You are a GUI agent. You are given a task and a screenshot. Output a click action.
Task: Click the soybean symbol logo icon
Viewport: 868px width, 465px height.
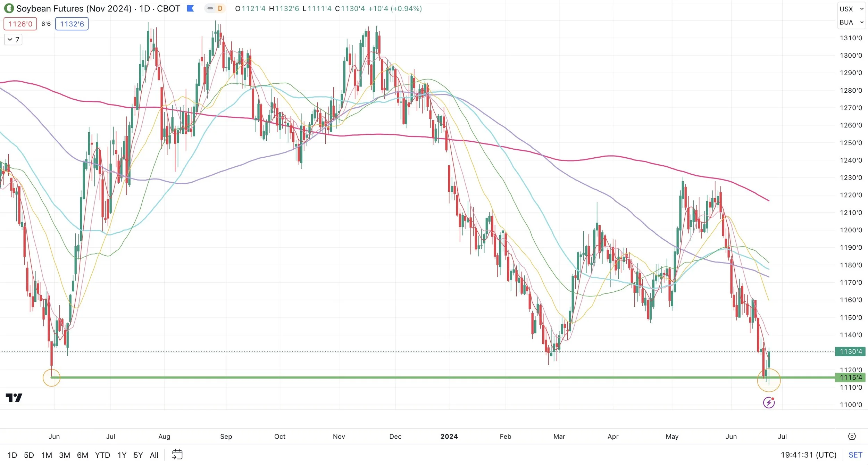pos(9,8)
